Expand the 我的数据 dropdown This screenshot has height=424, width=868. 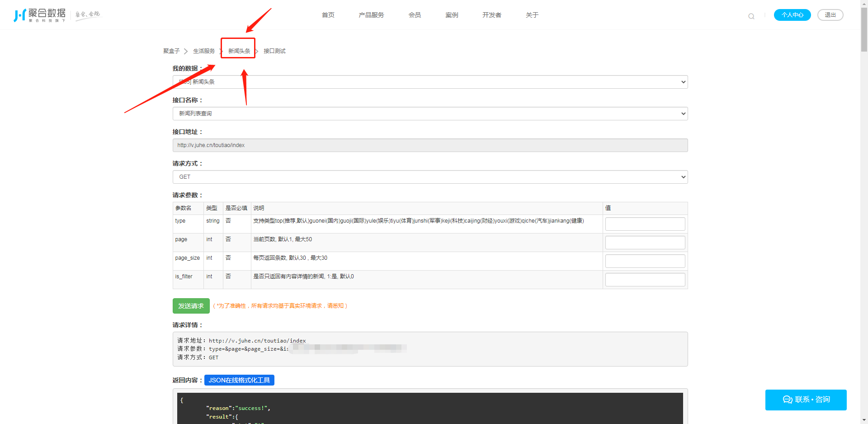pyautogui.click(x=430, y=82)
